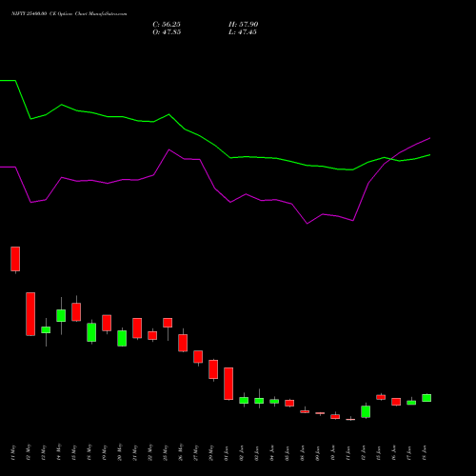Viewport: 476px width, 476px height.
Task: Select the close value C: 56.25
Action: [x=167, y=25]
